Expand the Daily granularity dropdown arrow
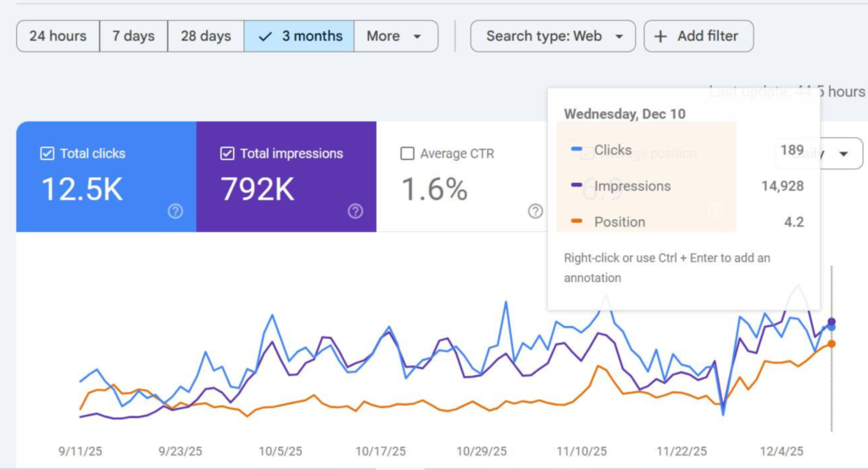The image size is (868, 470). click(843, 154)
